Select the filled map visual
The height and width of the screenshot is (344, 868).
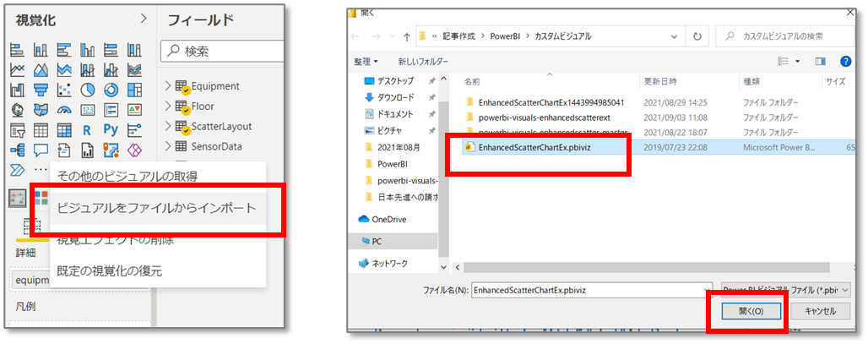click(x=41, y=109)
